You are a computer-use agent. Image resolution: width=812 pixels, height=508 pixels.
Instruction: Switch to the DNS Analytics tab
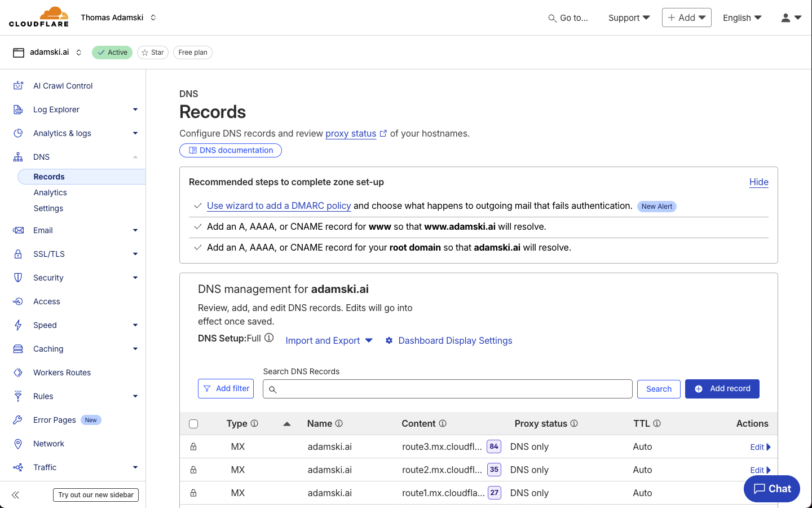click(x=50, y=192)
